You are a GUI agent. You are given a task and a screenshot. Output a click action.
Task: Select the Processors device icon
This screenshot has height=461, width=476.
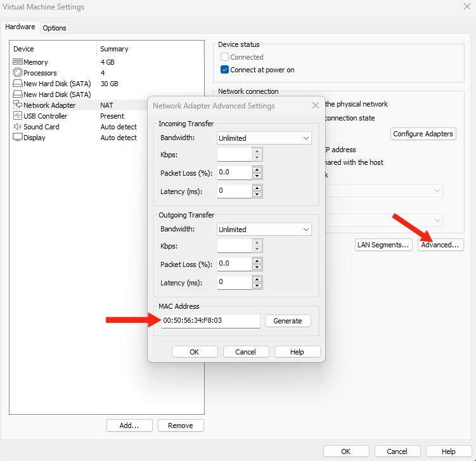(x=18, y=73)
